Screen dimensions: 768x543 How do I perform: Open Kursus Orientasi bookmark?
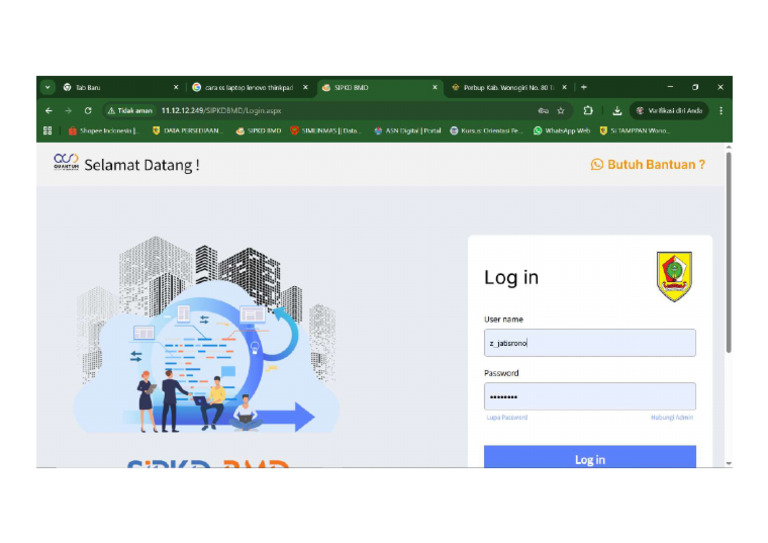point(486,131)
